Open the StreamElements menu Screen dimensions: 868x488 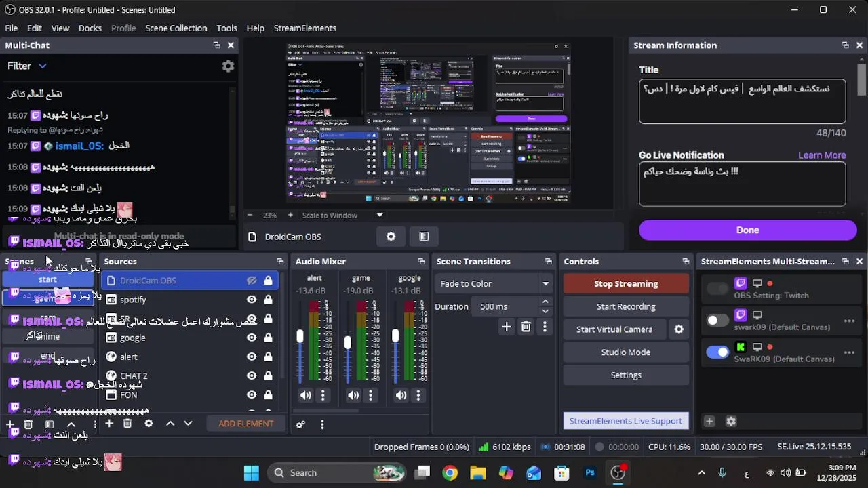[305, 28]
